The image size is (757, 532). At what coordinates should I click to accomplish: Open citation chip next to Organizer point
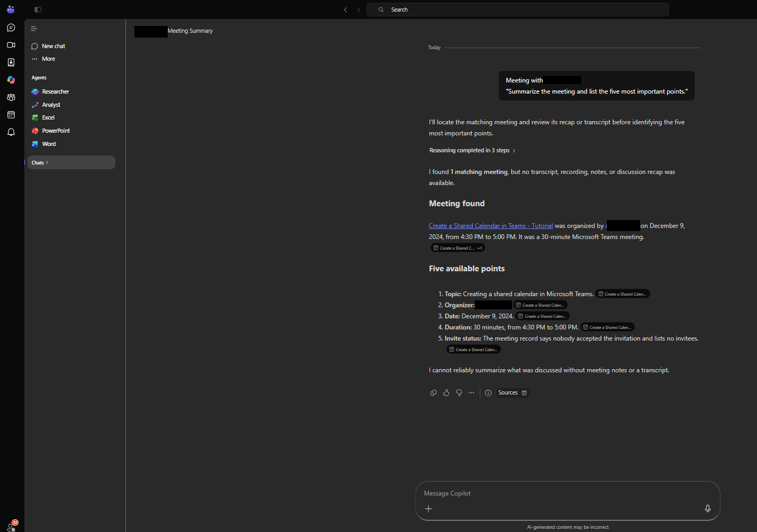(540, 305)
